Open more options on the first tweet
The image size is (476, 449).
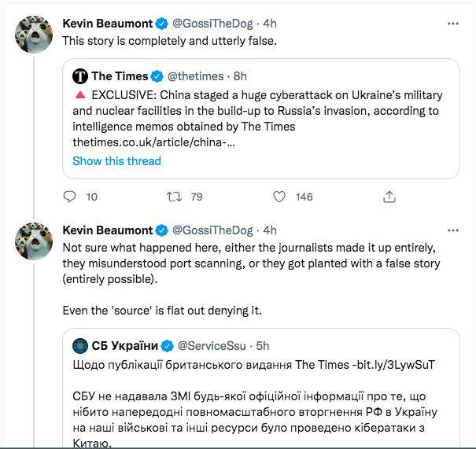click(x=452, y=24)
